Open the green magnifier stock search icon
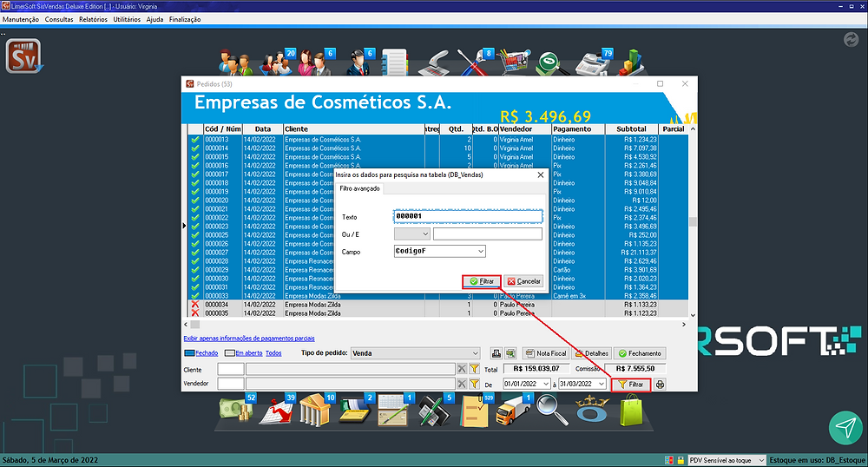 [x=551, y=63]
